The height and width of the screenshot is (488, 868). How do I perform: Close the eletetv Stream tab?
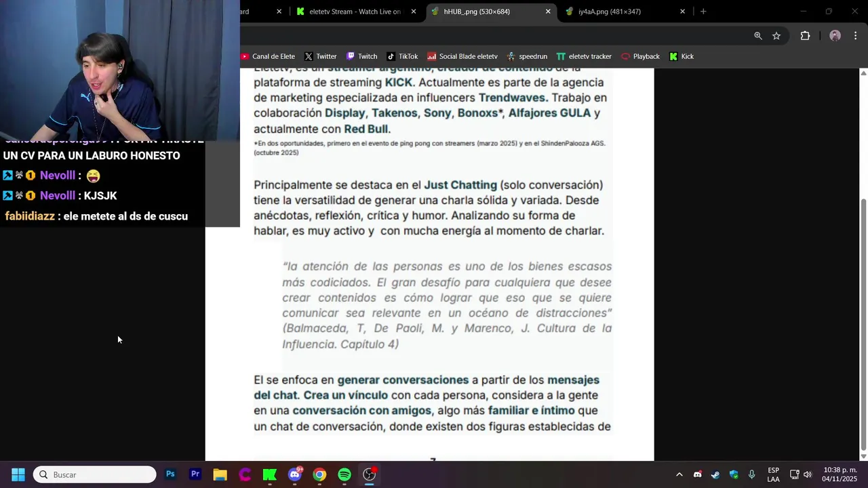click(x=413, y=12)
